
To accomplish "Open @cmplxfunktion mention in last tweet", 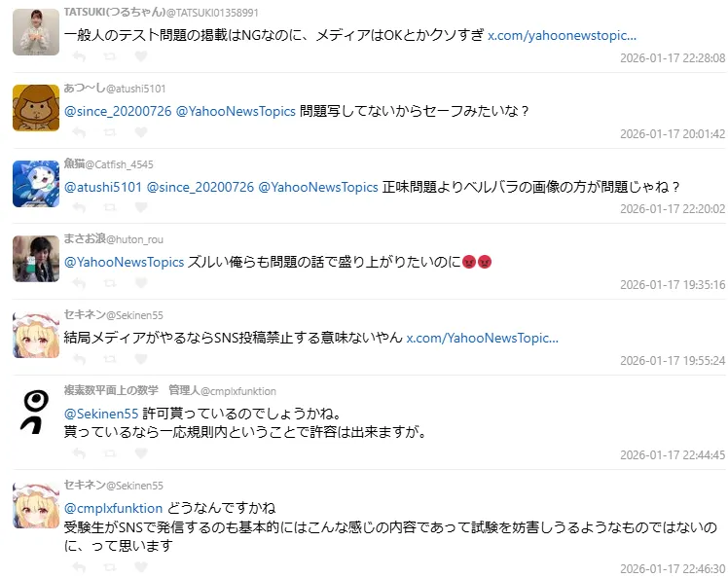I will [113, 508].
